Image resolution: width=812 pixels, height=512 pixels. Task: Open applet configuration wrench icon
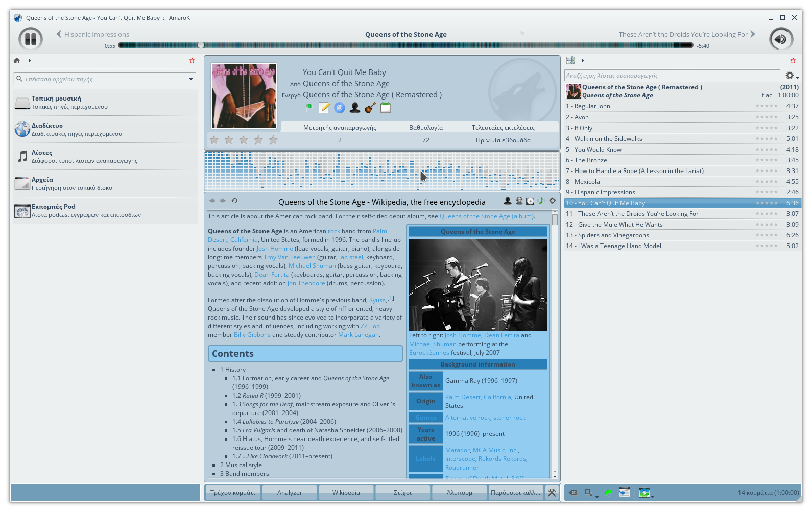pos(552,493)
